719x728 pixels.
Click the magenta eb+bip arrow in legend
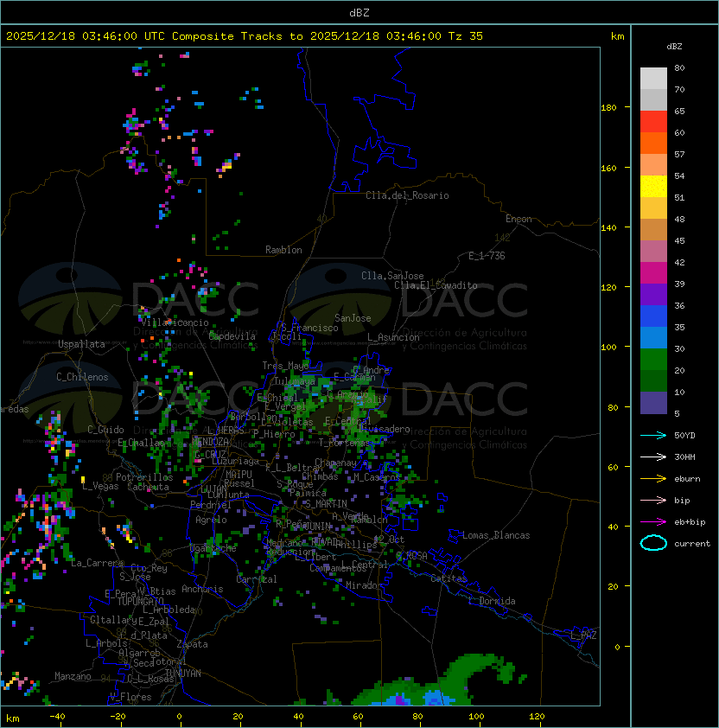click(653, 522)
